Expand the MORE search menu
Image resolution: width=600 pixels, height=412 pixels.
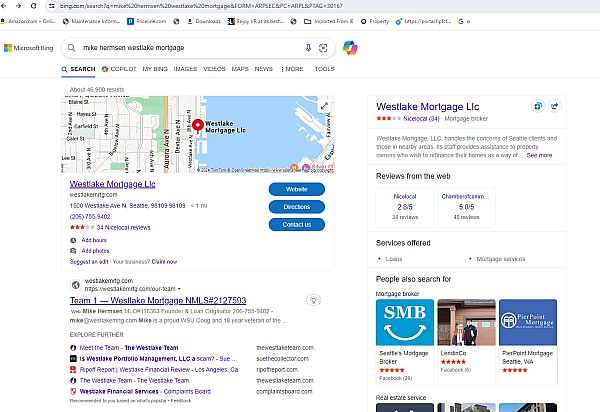tap(292, 69)
